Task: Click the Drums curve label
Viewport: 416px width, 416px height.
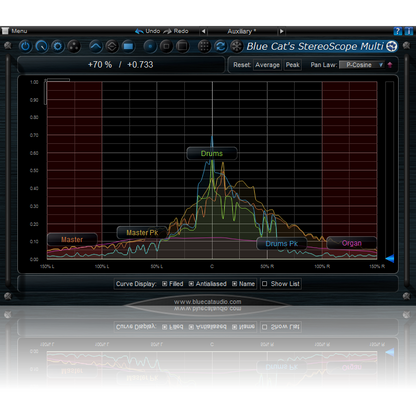Action: coord(212,154)
